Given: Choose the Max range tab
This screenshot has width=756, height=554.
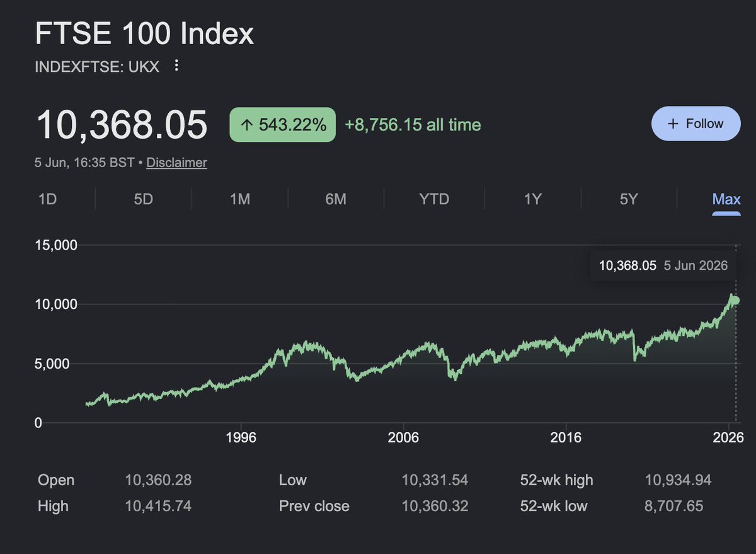Looking at the screenshot, I should (726, 199).
